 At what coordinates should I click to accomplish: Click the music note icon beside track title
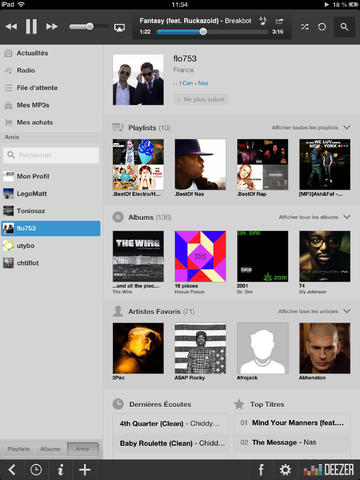[263, 21]
